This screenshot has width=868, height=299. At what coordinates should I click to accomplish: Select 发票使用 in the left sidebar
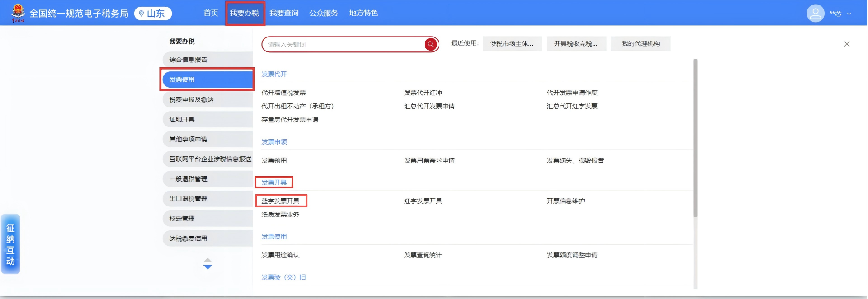tap(207, 79)
